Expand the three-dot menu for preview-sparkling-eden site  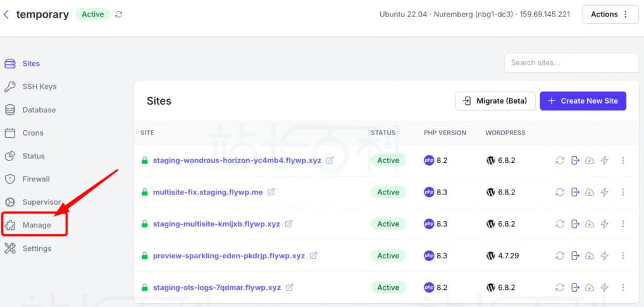622,256
